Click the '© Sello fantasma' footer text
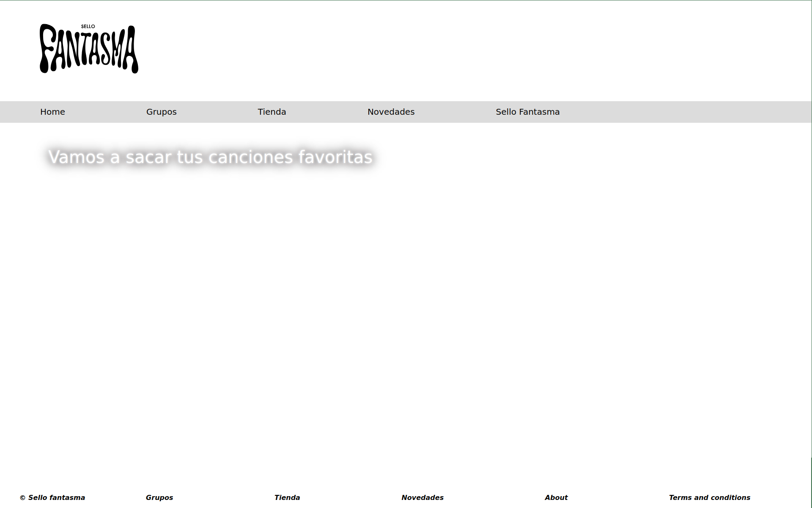 click(52, 497)
